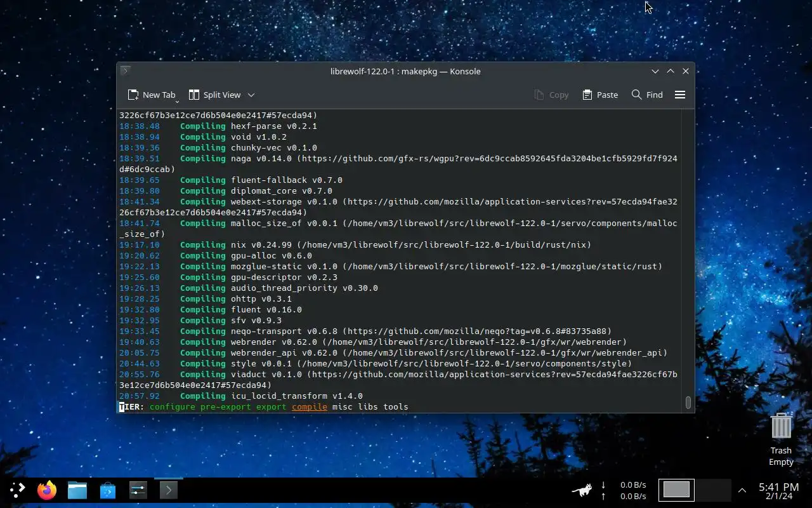Switch to the second virtual desktop
812x508 pixels.
tap(713, 490)
